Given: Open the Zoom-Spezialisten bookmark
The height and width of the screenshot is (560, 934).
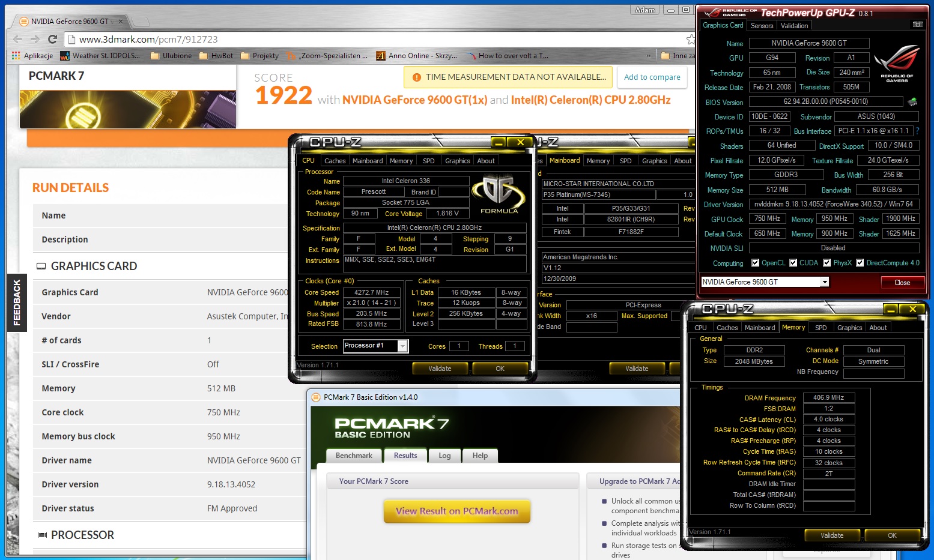Looking at the screenshot, I should pyautogui.click(x=327, y=56).
